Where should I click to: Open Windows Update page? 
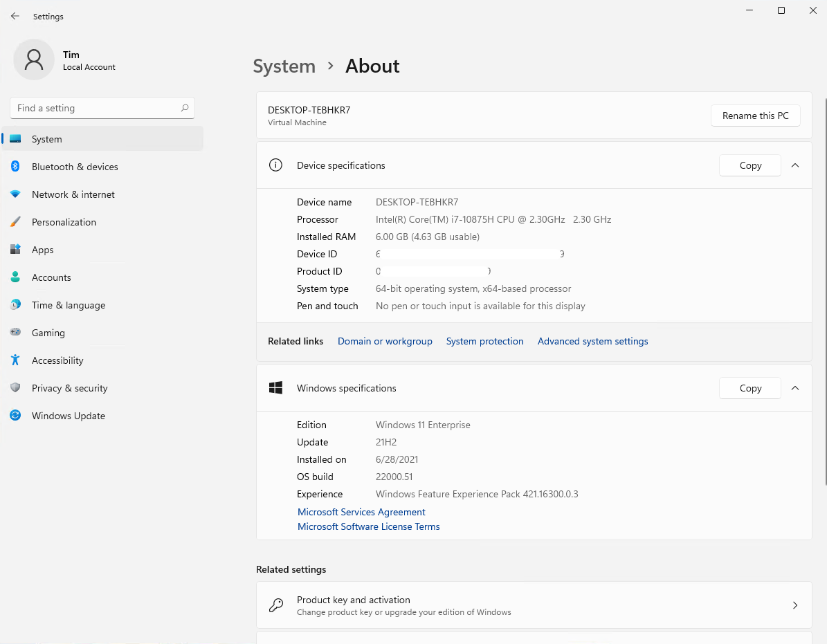103,416
